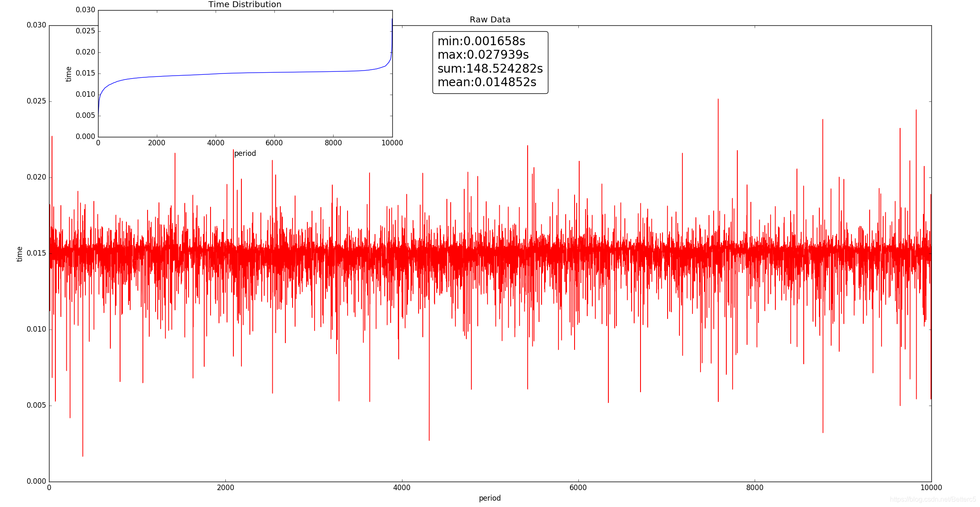Click the 8000 tick on main x-axis
The width and height of the screenshot is (980, 507).
[x=755, y=488]
